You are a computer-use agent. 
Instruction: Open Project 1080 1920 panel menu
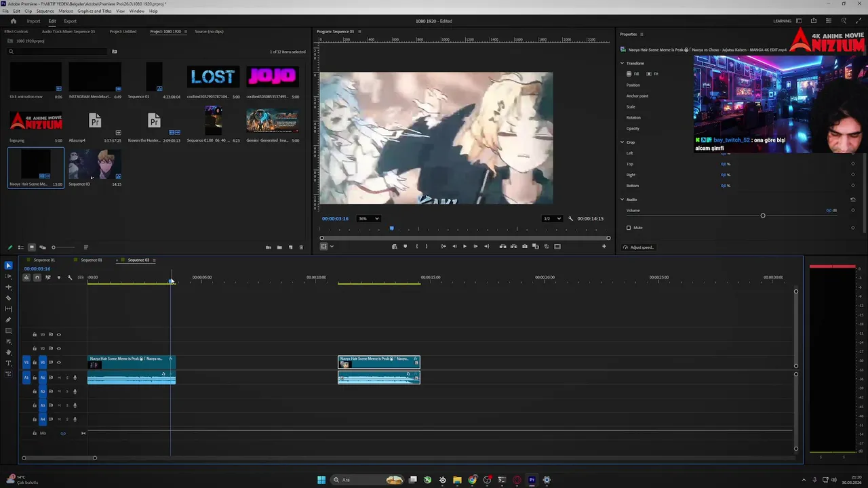coord(186,31)
